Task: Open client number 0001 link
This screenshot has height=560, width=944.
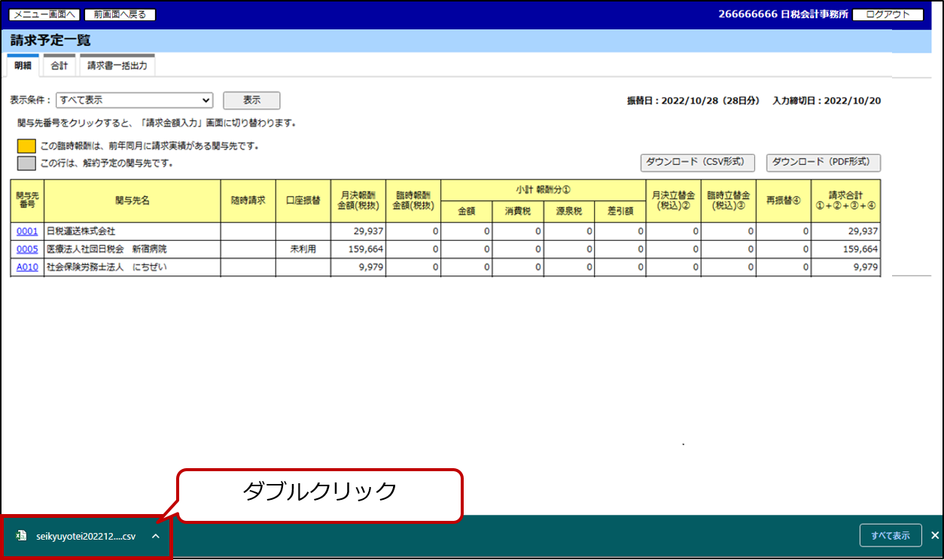Action: tap(27, 231)
